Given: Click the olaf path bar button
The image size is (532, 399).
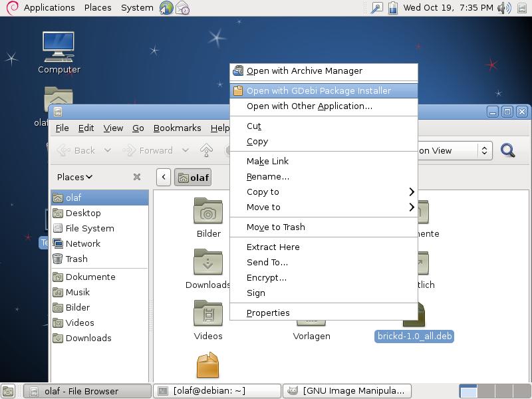Looking at the screenshot, I should pos(193,178).
